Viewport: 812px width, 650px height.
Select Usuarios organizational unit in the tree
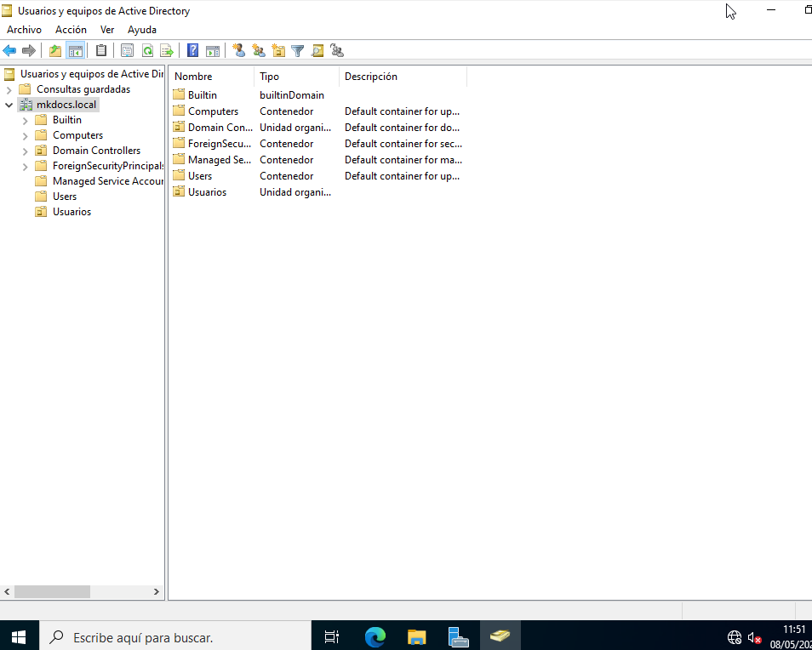(71, 212)
